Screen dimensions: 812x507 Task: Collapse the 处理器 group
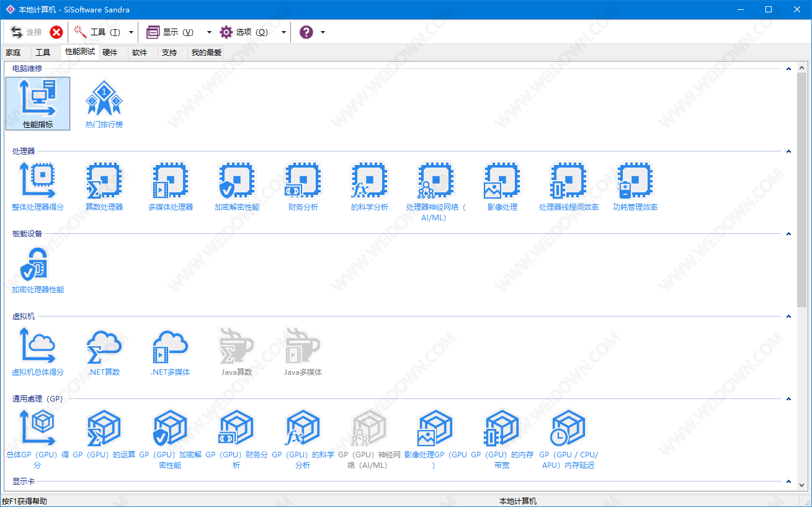coord(788,151)
